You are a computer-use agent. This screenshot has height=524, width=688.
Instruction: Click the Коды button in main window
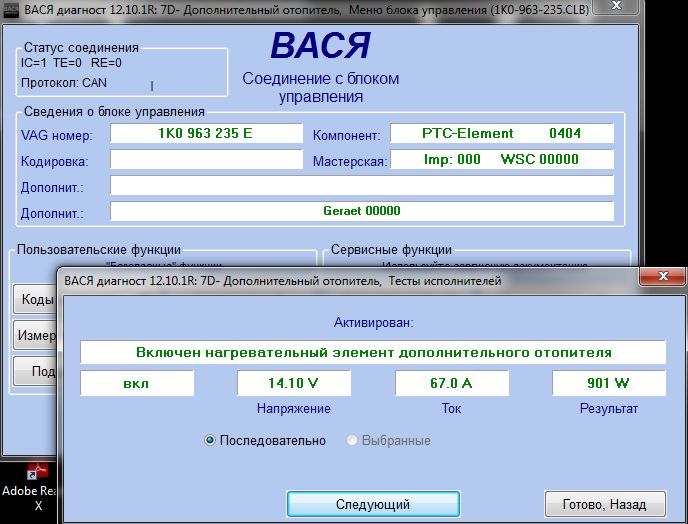tap(35, 299)
